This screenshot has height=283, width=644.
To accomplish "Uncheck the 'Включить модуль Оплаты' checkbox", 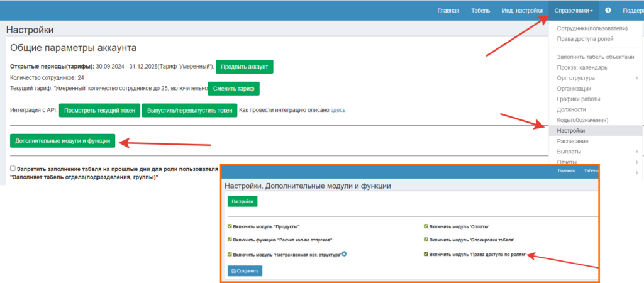I will click(426, 226).
